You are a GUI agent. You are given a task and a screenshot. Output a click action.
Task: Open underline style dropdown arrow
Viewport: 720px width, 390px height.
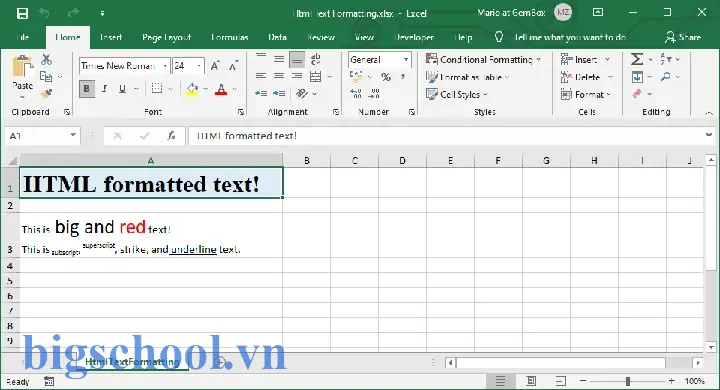click(x=136, y=89)
